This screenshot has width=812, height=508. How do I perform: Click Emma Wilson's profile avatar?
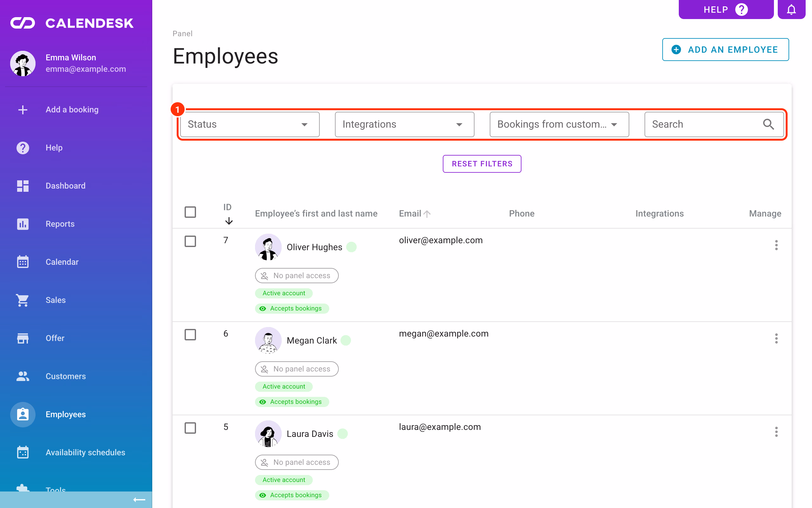click(23, 63)
